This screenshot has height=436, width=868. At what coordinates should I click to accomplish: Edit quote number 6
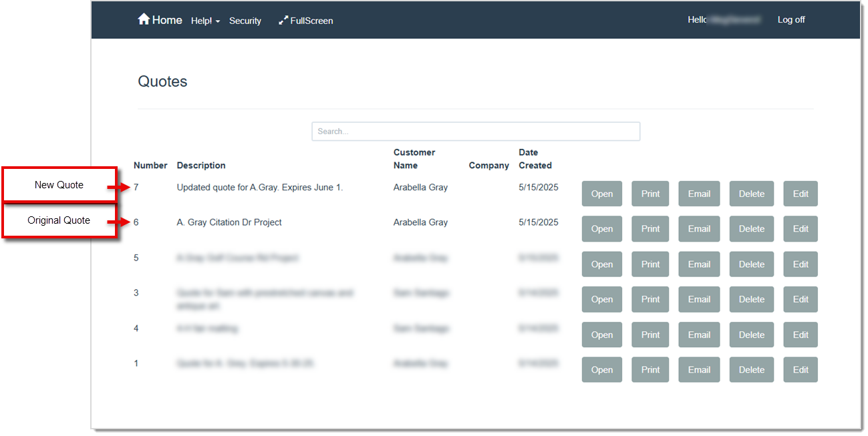(800, 229)
